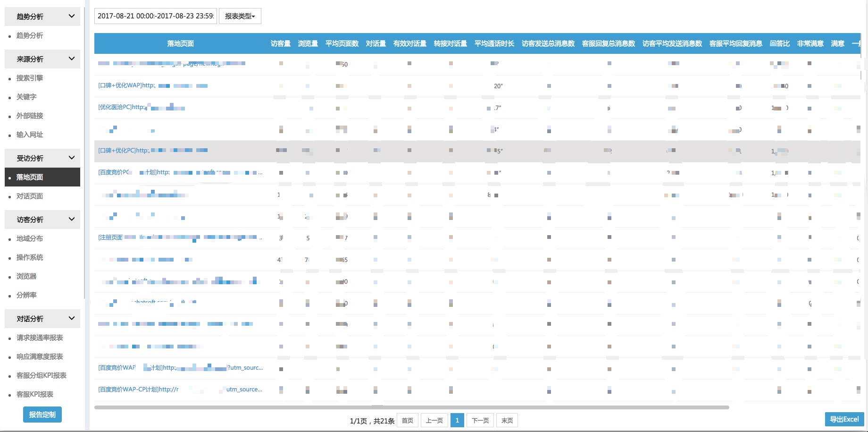Go to 首页 pagination button
The width and height of the screenshot is (868, 432).
click(x=408, y=420)
